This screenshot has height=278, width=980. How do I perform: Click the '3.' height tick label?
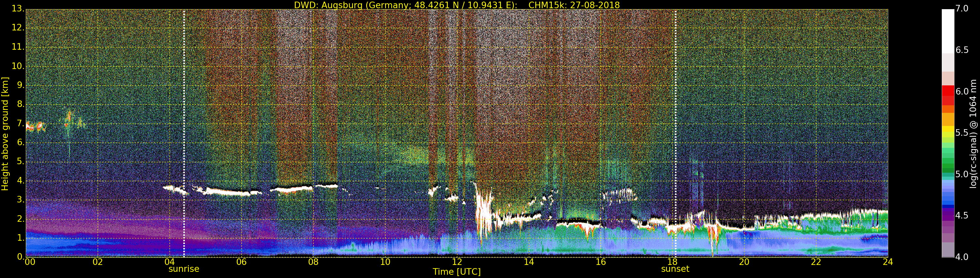(x=21, y=200)
